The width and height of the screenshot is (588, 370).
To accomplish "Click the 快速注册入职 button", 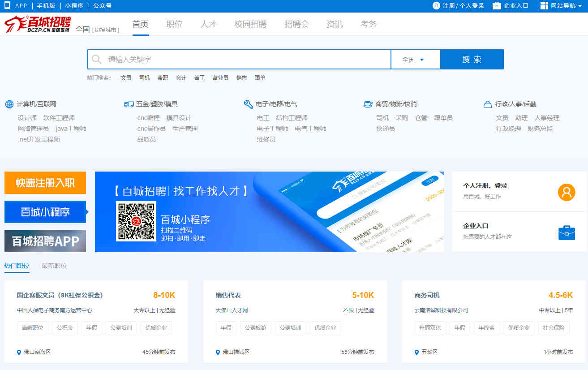I will (45, 183).
